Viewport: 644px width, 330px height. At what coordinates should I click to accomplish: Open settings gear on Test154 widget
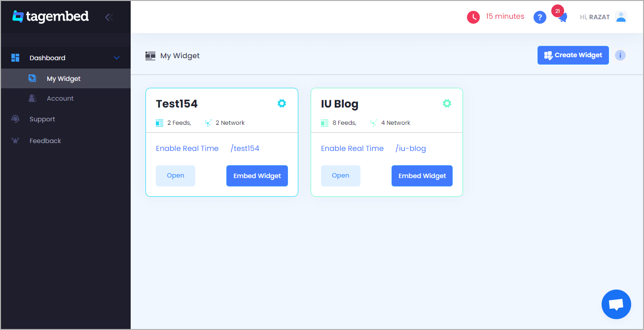click(282, 103)
